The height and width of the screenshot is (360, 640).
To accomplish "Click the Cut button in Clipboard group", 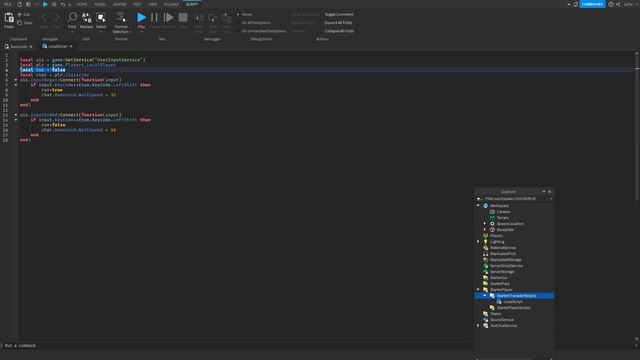I will (x=24, y=14).
